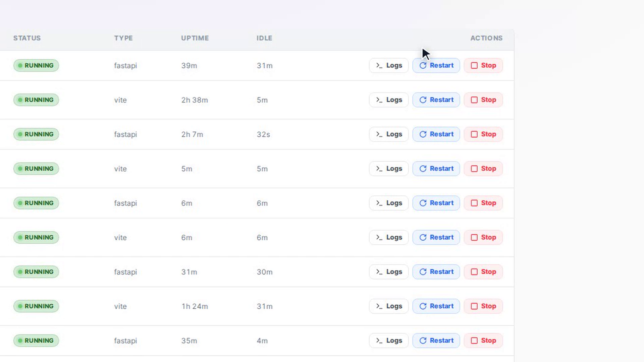Open Logs for the vite row with 5m uptime
The width and height of the screenshot is (644, 362).
click(389, 169)
